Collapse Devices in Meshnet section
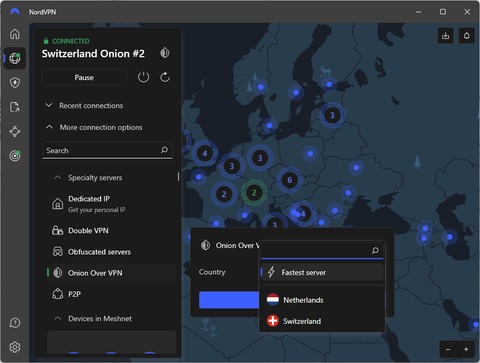Screen dimensions: 480x363 coord(93,319)
